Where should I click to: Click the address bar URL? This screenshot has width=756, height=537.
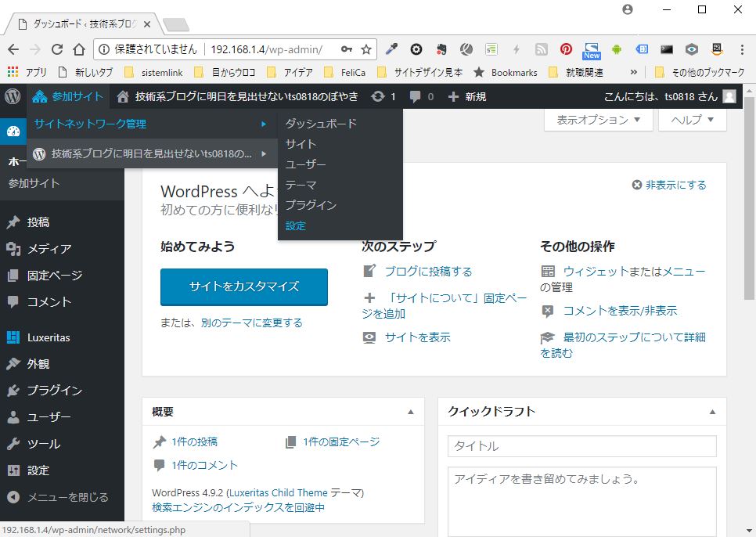(x=266, y=49)
